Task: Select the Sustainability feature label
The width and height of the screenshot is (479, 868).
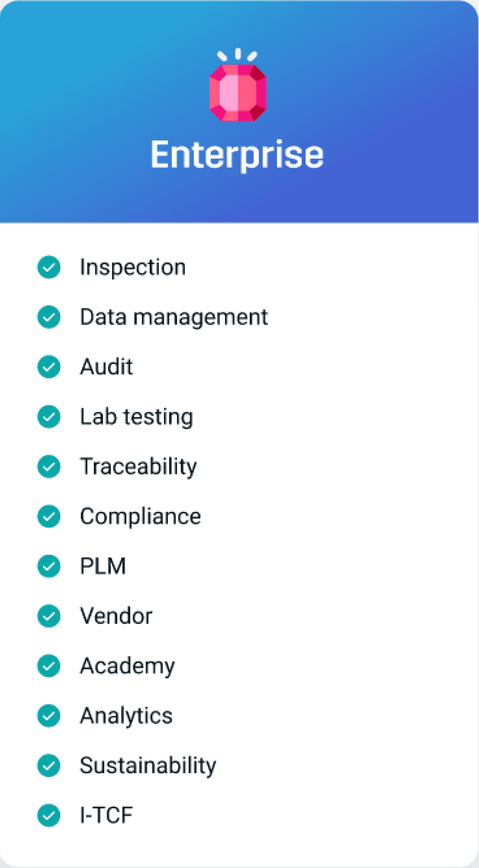Action: [x=148, y=766]
